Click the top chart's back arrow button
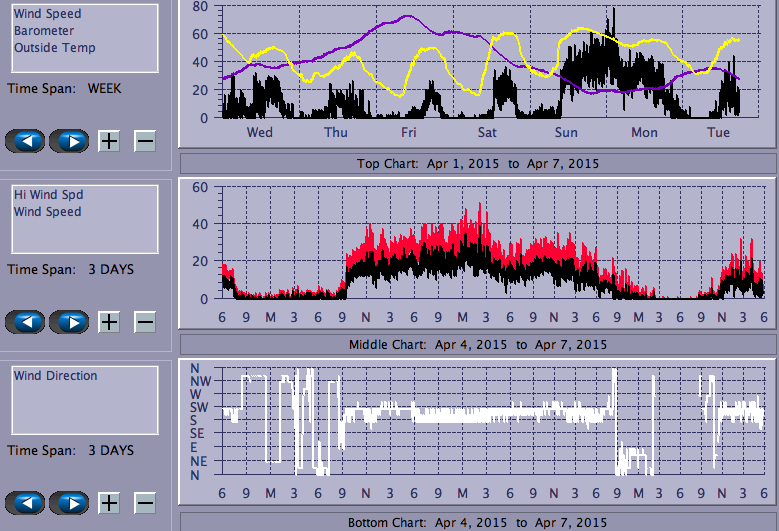The width and height of the screenshot is (779, 531). click(25, 141)
